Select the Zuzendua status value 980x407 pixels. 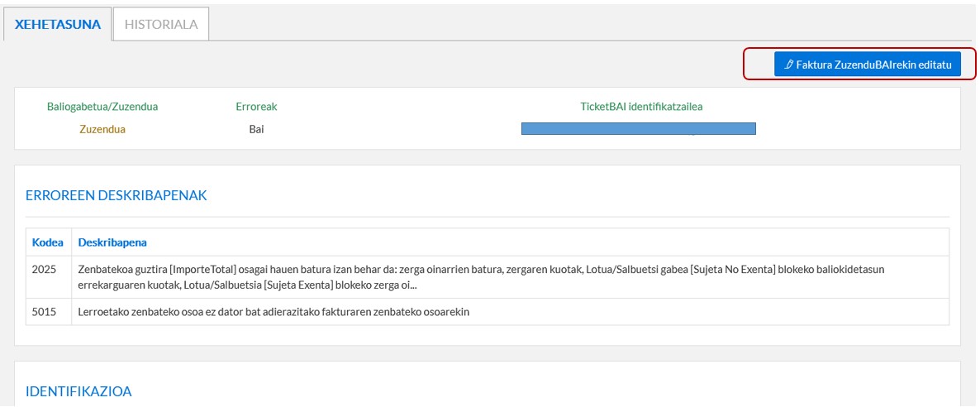pyautogui.click(x=102, y=129)
